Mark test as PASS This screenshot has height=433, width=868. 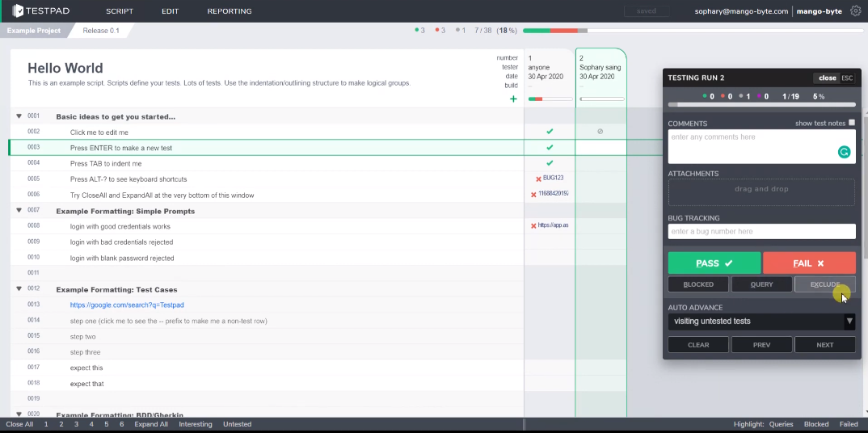(x=714, y=263)
